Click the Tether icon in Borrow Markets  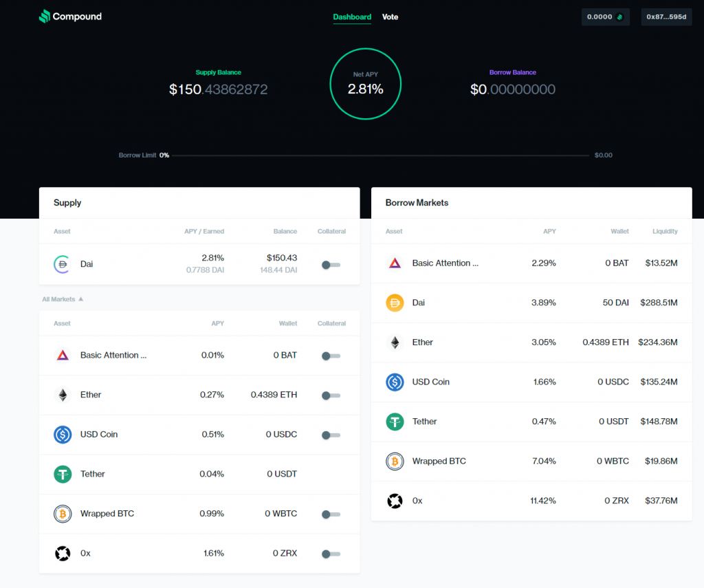(395, 422)
